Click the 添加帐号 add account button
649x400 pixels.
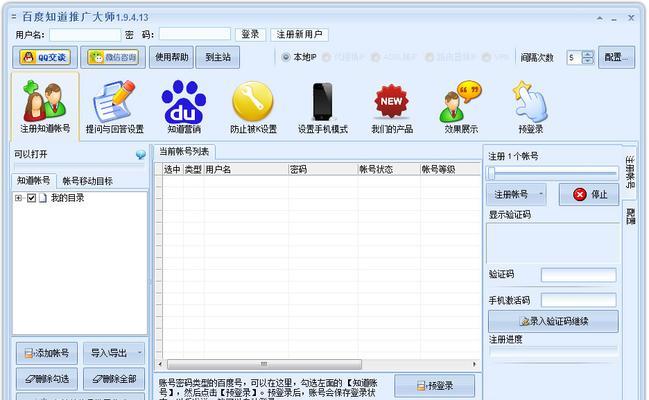coord(47,353)
